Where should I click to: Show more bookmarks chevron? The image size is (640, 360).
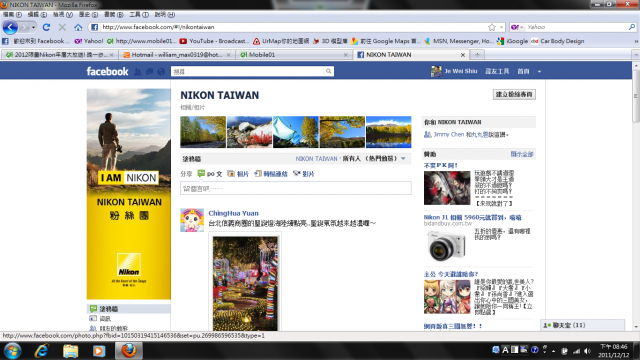636,41
